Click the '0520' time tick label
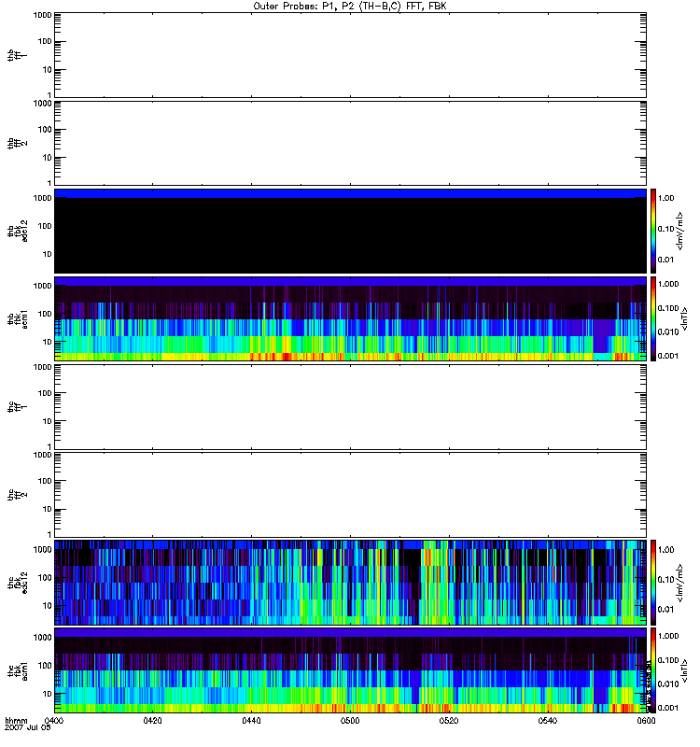700x747 pixels. click(x=449, y=721)
